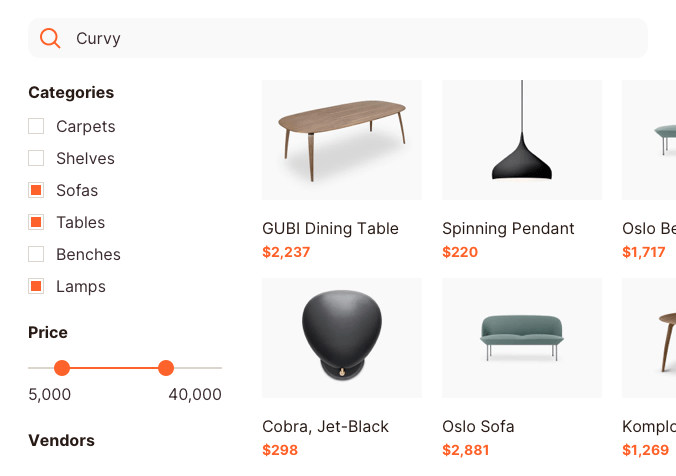Screen dimensions: 676x476
Task: Click the minimum price slider handle
Action: (62, 368)
